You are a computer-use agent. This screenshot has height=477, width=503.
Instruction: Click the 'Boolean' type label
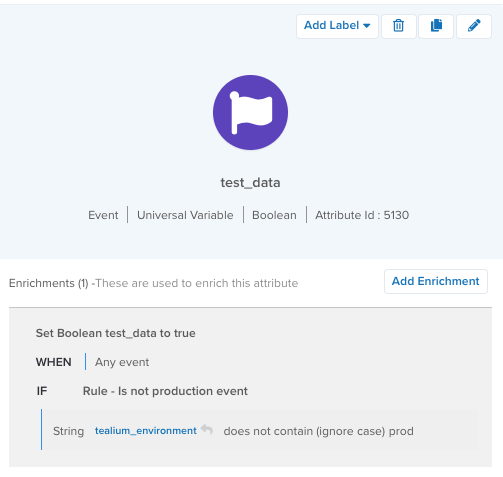pyautogui.click(x=274, y=215)
